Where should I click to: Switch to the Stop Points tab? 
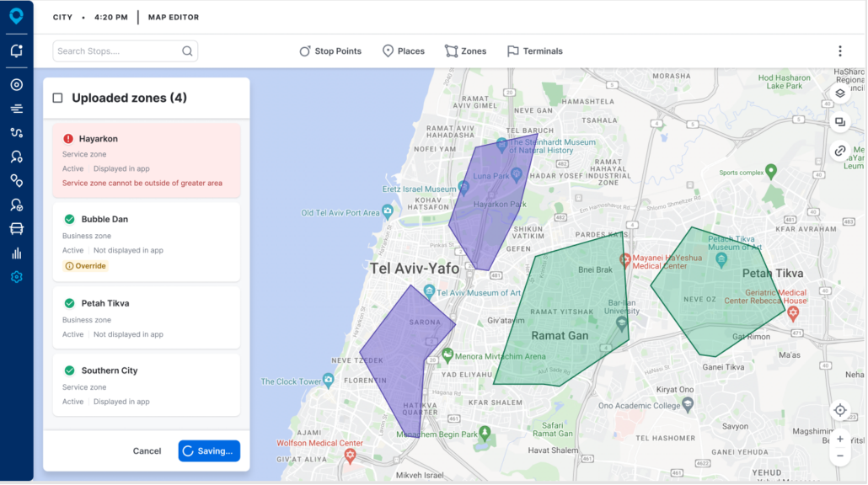[330, 51]
